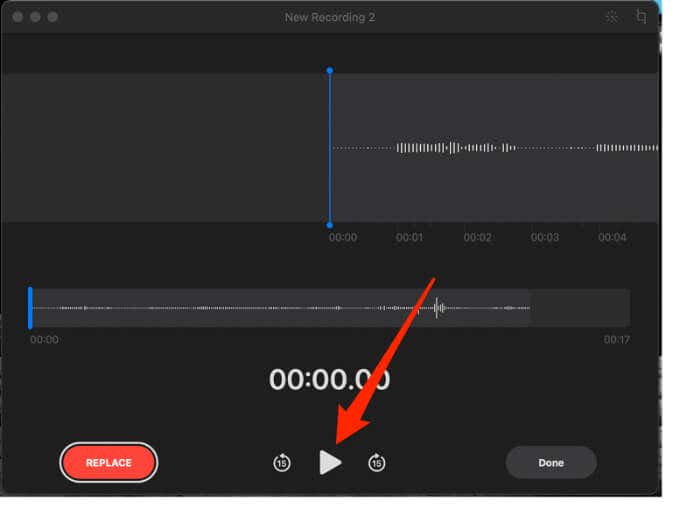680x515 pixels.
Task: Click the bottom handle of the playhead
Action: [329, 224]
